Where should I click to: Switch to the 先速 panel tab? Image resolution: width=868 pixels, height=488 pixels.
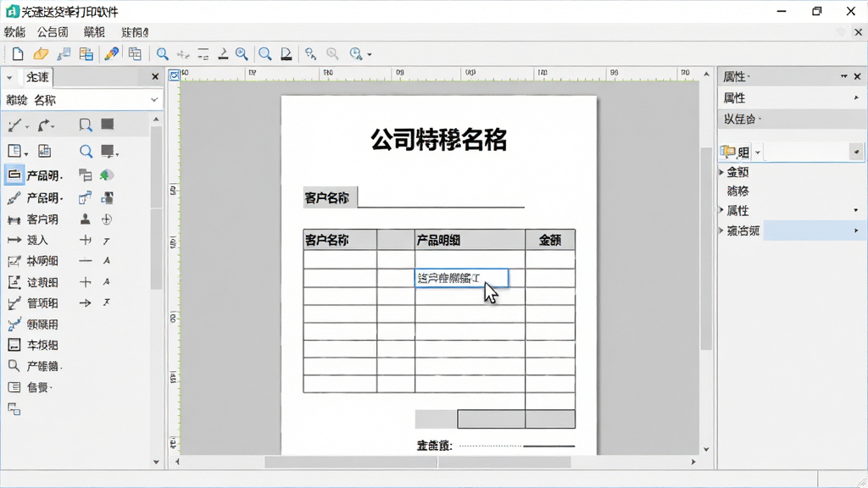click(x=37, y=77)
